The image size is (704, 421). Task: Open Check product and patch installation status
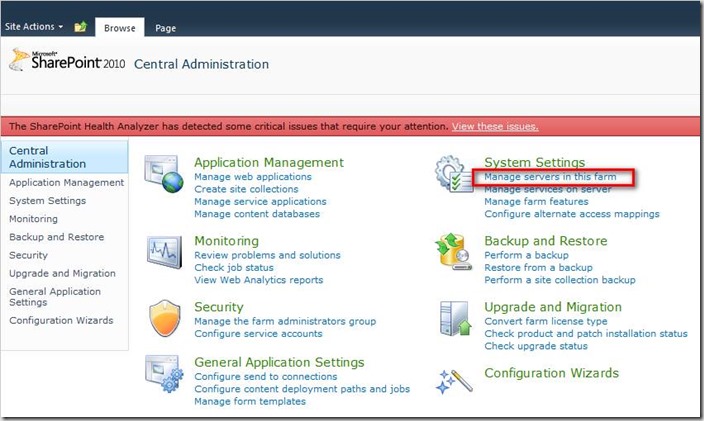pyautogui.click(x=586, y=334)
